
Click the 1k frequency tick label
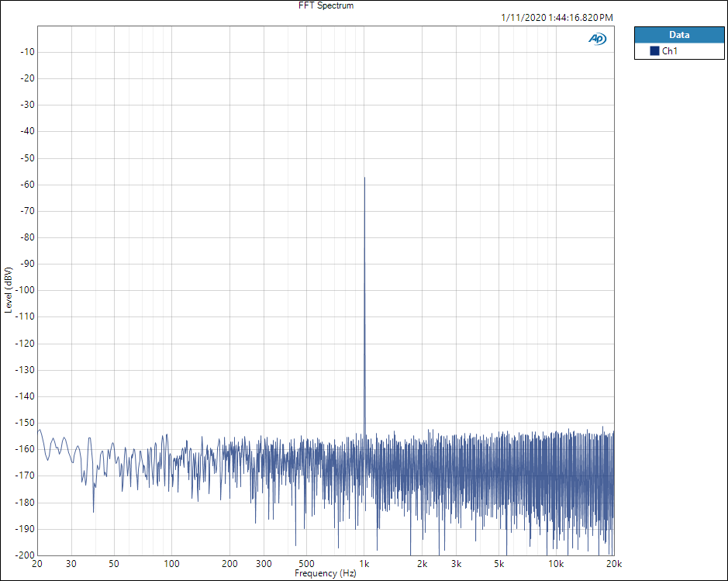tap(364, 564)
